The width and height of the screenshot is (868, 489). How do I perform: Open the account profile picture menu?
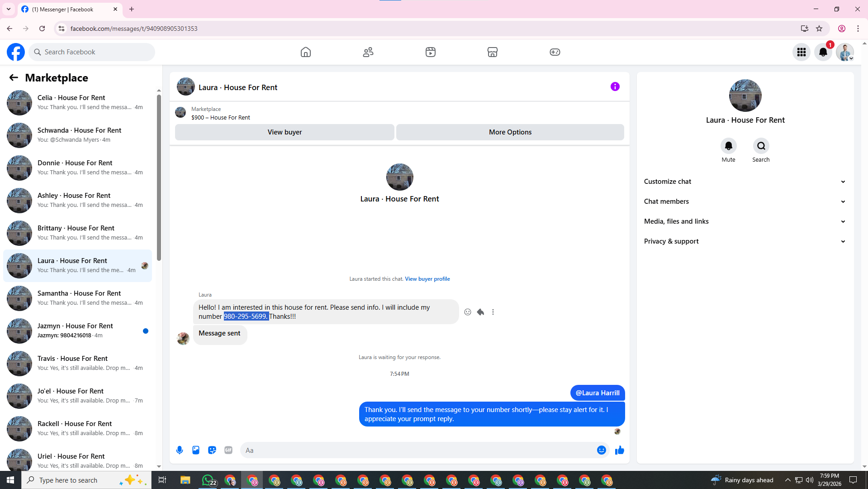click(x=845, y=52)
